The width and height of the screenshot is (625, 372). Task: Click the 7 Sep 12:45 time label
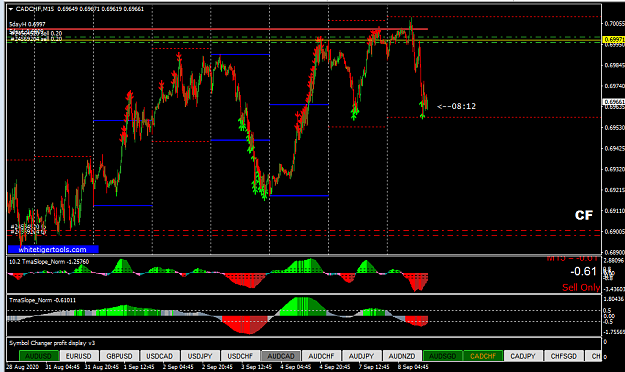pos(374,367)
